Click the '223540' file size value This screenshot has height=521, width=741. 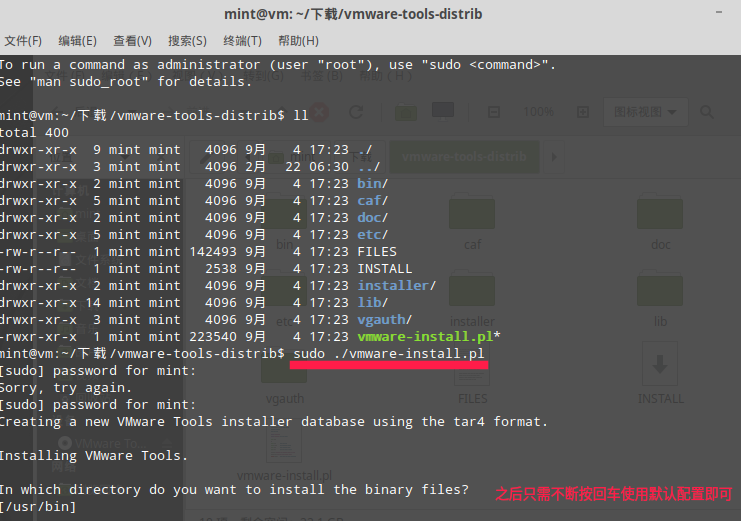tap(213, 337)
